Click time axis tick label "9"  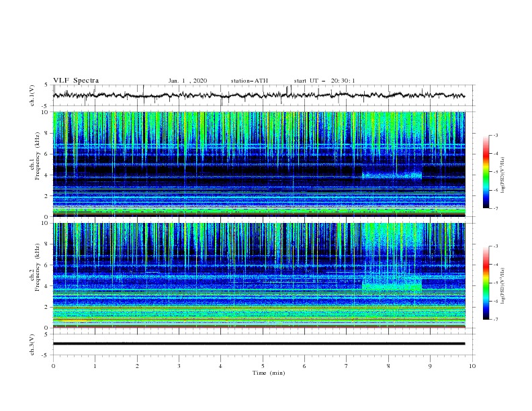tap(430, 366)
